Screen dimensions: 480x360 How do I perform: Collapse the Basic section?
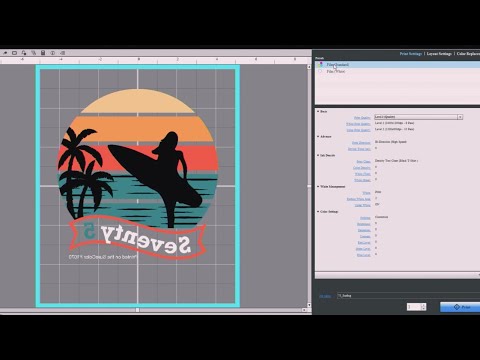[318, 111]
